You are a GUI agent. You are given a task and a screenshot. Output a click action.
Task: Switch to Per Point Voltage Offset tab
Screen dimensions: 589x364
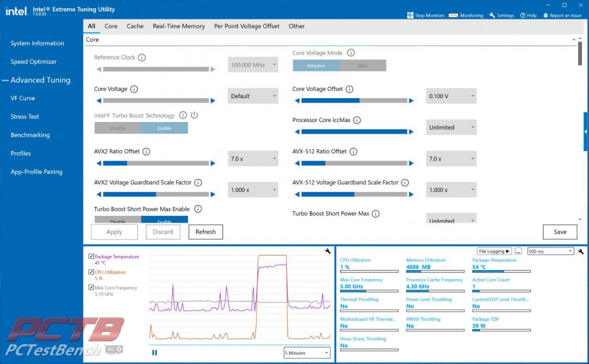(247, 26)
